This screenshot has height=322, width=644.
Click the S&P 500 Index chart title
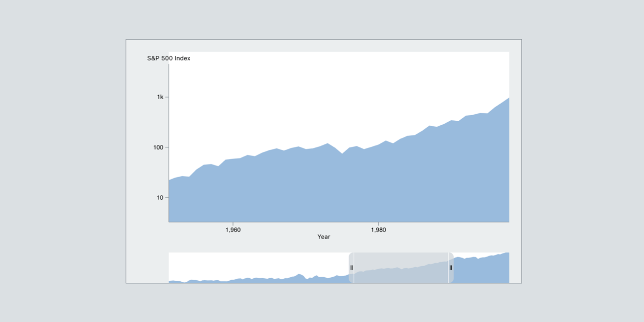pos(168,58)
